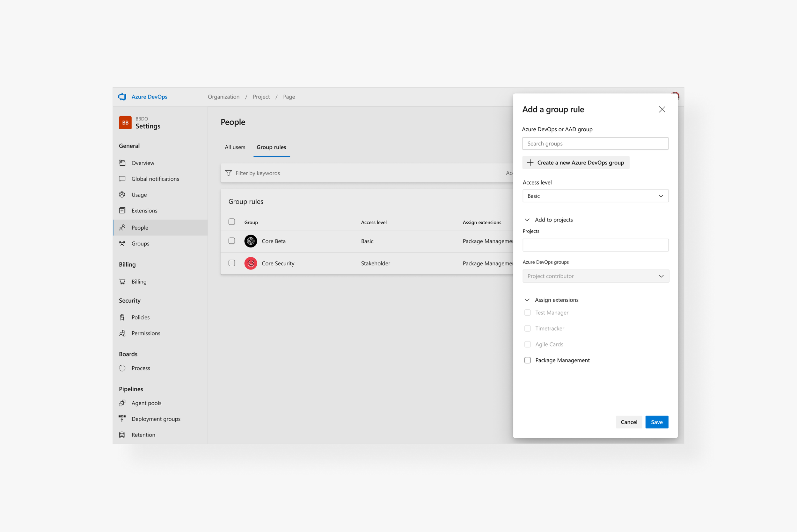797x532 pixels.
Task: Click the Azure DevOps logo icon
Action: tap(122, 97)
